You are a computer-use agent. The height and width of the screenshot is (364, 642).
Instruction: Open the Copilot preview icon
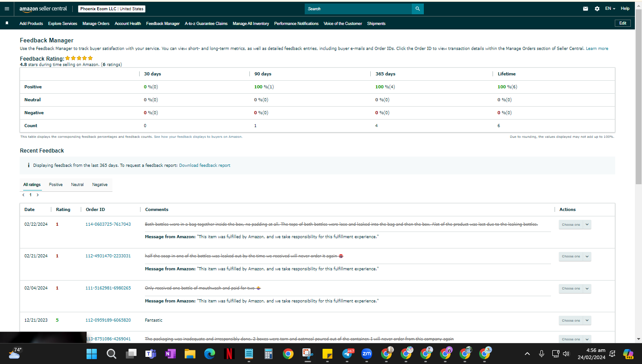pyautogui.click(x=628, y=354)
